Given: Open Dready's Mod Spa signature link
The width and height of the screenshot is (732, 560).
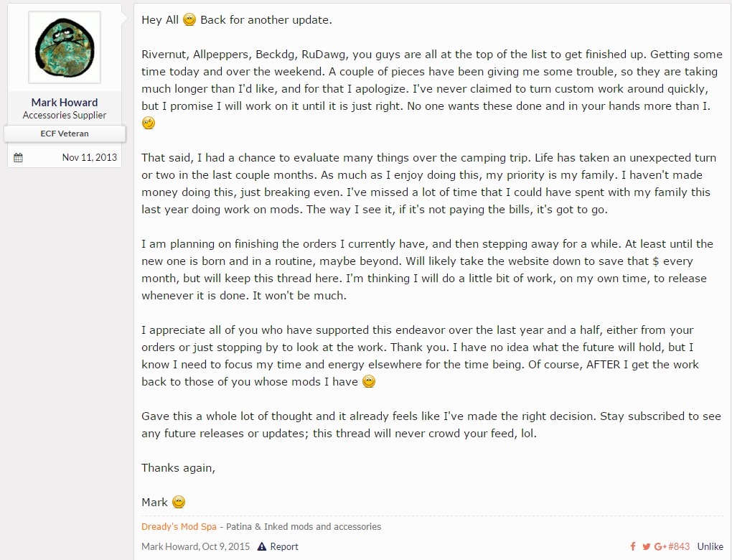Looking at the screenshot, I should pyautogui.click(x=179, y=526).
